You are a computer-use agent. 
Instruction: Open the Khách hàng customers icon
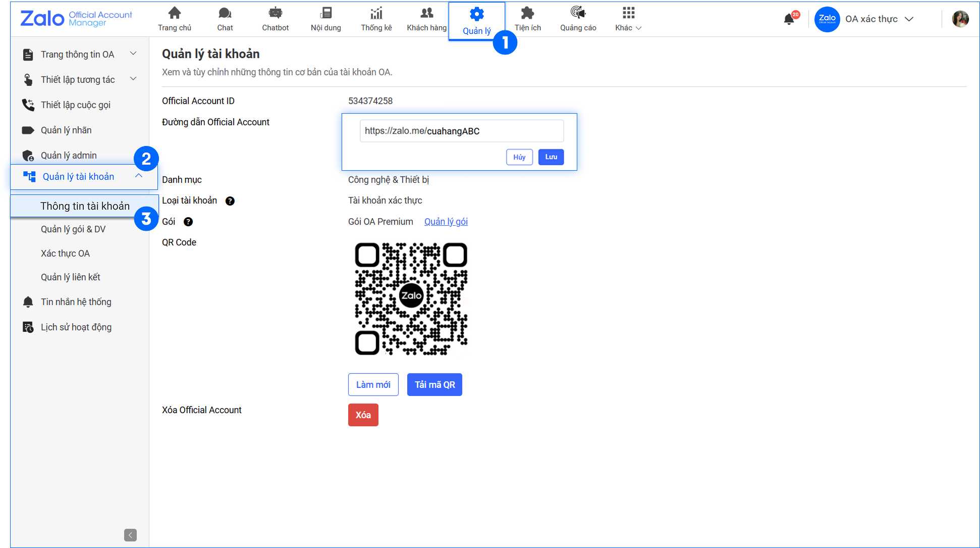(x=426, y=14)
